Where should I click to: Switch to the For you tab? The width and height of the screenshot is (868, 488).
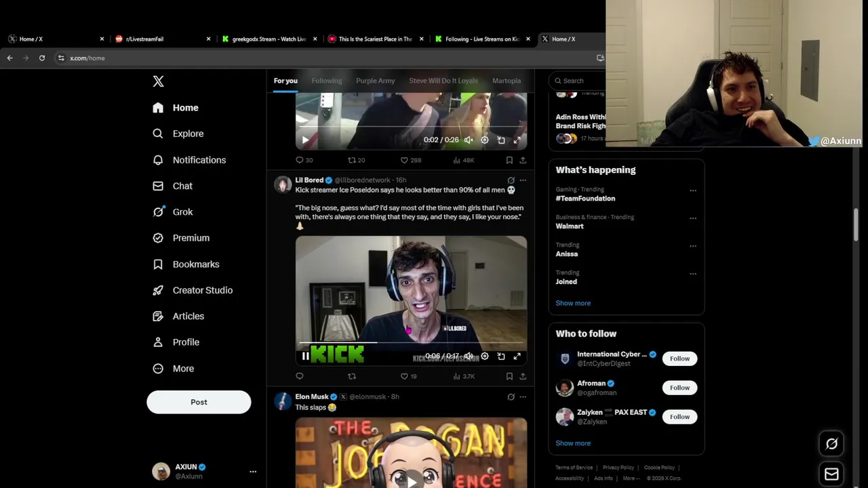point(285,81)
